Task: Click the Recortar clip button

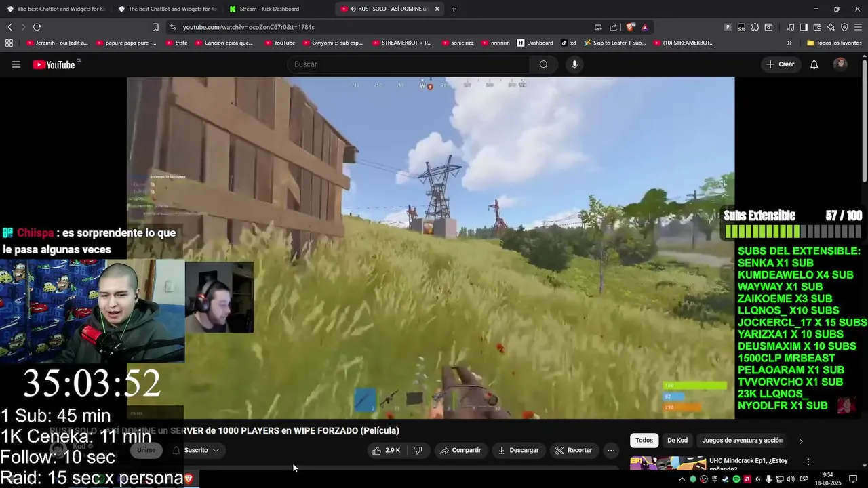Action: pos(574,450)
